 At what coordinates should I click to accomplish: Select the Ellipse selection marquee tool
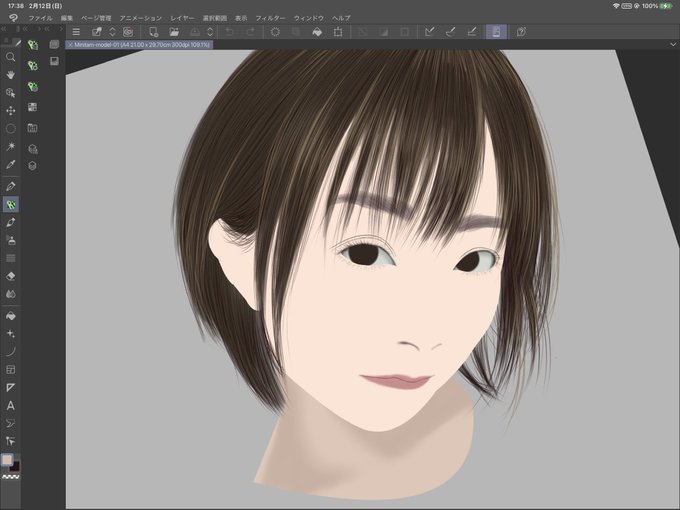[11, 128]
